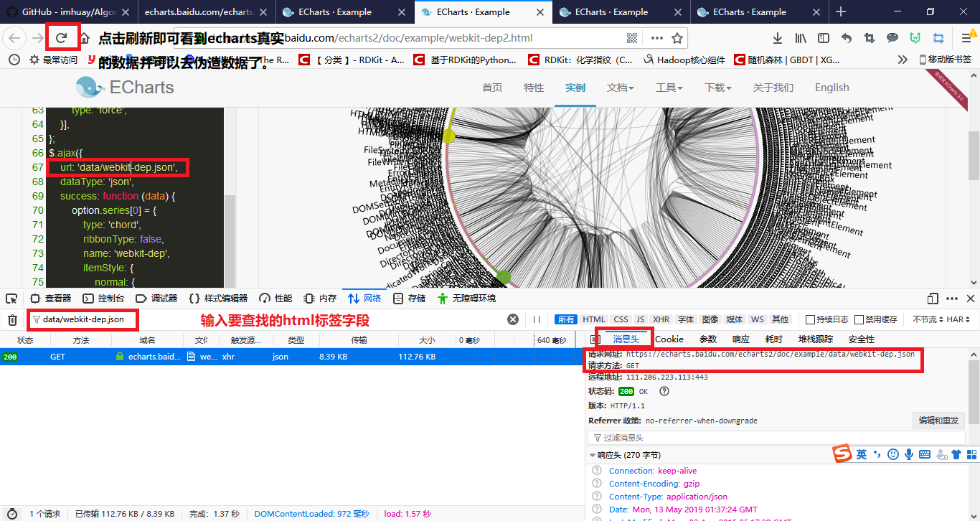Select the element picker tool
Viewport: 980px width, 521px height.
click(11, 298)
